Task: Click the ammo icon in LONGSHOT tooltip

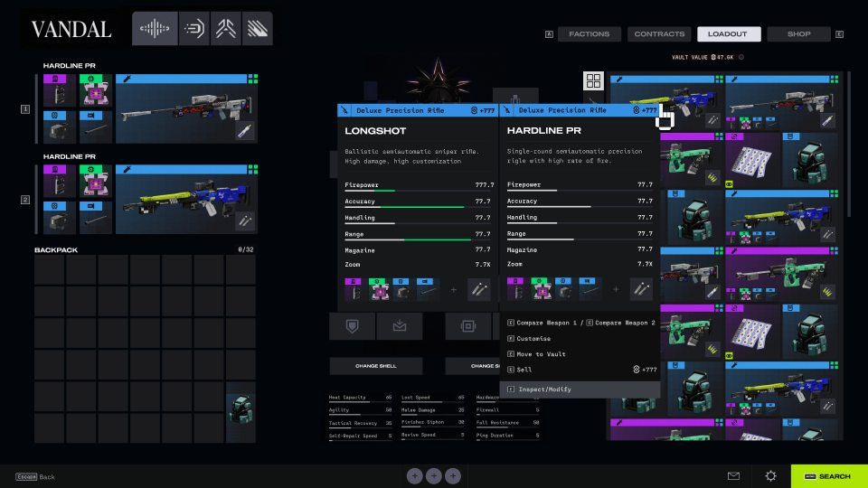Action: (x=479, y=289)
